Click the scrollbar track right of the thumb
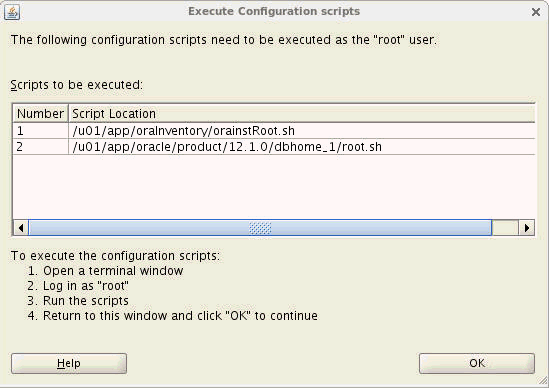Image resolution: width=549 pixels, height=388 pixels. 505,228
